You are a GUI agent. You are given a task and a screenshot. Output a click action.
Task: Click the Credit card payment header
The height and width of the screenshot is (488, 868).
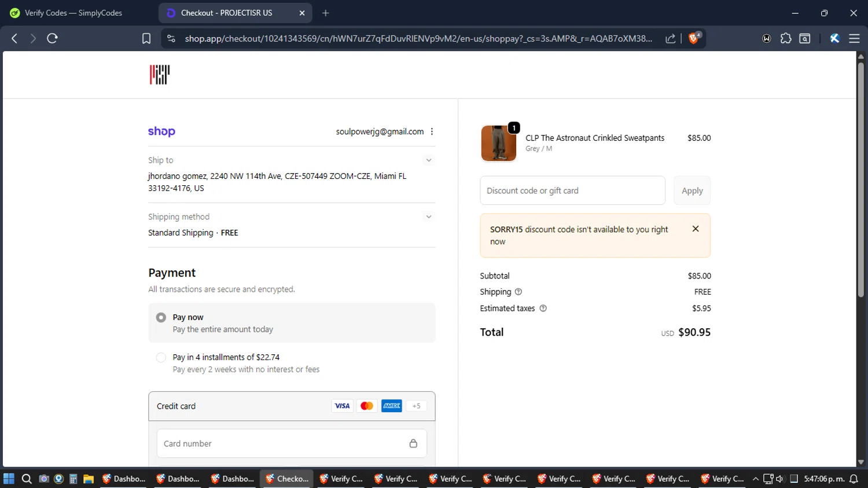(292, 406)
